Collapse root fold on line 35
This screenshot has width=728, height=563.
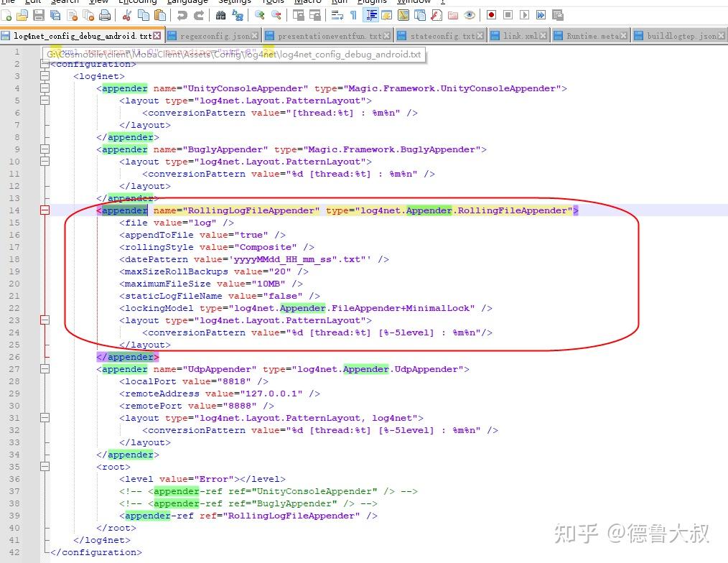coord(45,467)
